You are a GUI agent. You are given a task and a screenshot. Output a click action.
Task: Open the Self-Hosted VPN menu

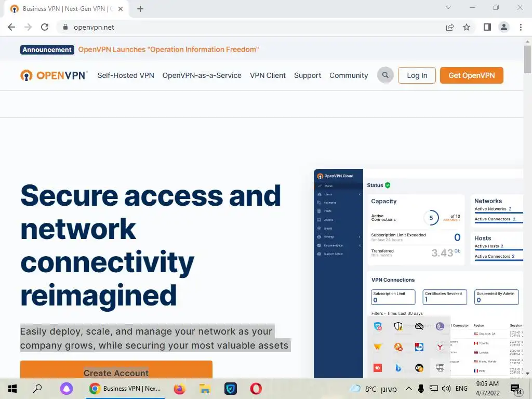[x=126, y=75]
